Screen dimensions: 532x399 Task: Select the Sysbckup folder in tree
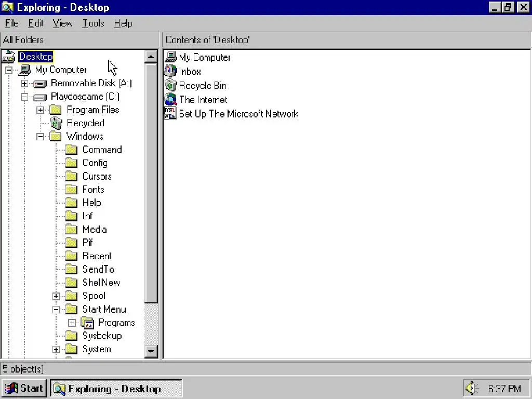click(x=102, y=336)
